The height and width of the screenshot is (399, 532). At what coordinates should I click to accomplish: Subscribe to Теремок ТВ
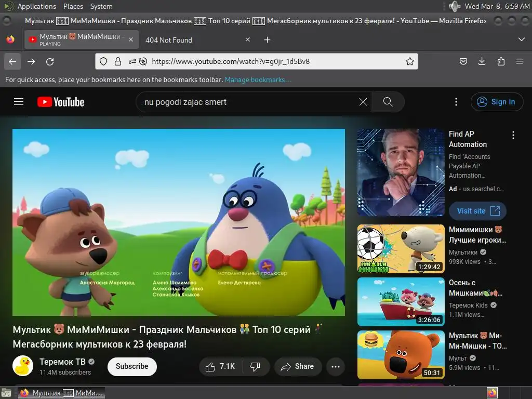pos(132,366)
